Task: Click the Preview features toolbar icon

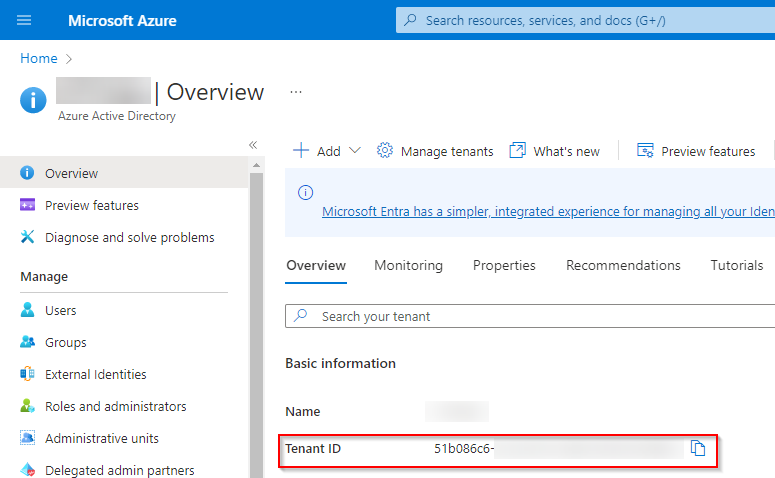Action: click(x=645, y=150)
